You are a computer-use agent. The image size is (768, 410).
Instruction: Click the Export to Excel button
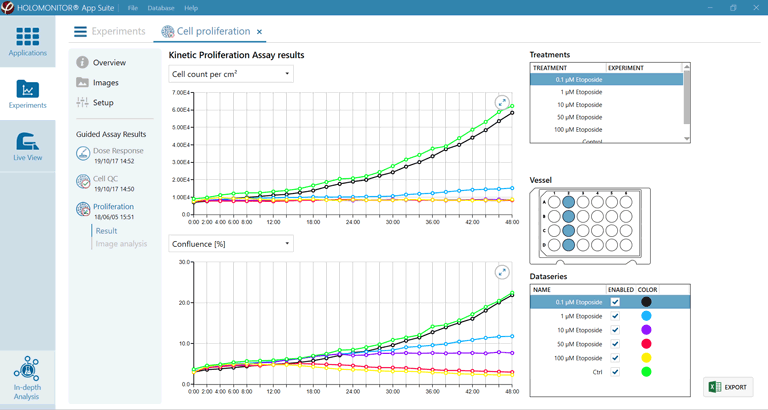tap(728, 387)
